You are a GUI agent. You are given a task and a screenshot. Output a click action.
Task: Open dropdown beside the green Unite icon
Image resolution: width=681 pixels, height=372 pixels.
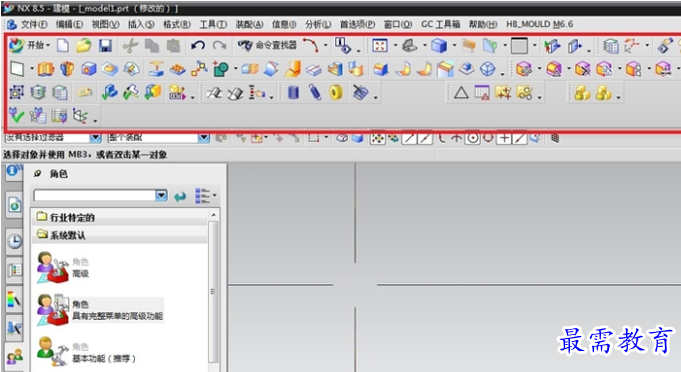tap(235, 69)
